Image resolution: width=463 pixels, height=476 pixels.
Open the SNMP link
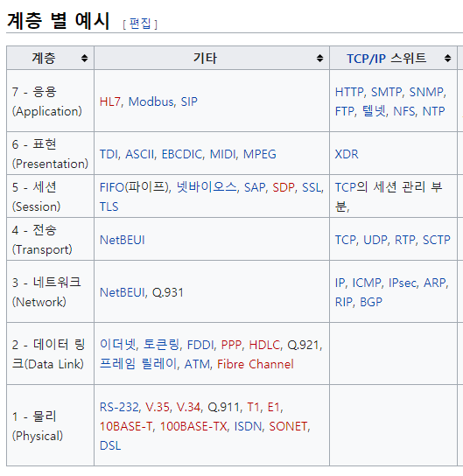[x=426, y=92]
